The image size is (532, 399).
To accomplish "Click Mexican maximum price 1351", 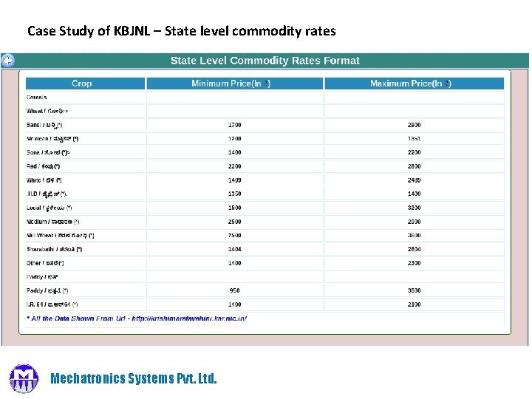I will pos(415,139).
